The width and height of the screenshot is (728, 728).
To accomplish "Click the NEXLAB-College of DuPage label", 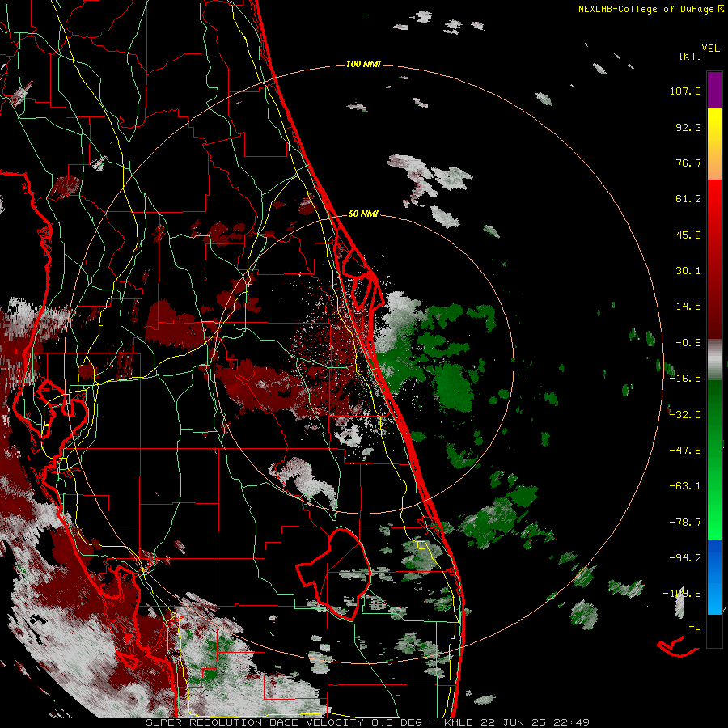I will point(647,9).
